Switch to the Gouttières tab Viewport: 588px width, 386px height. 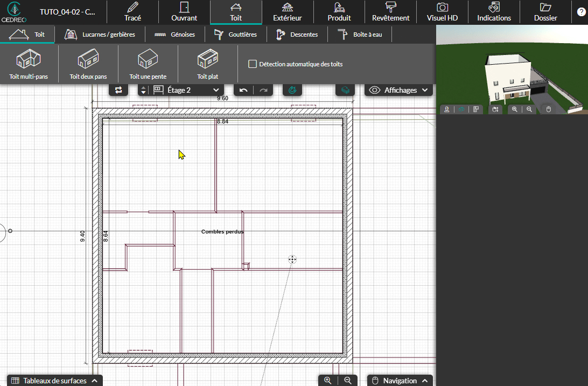click(x=235, y=35)
